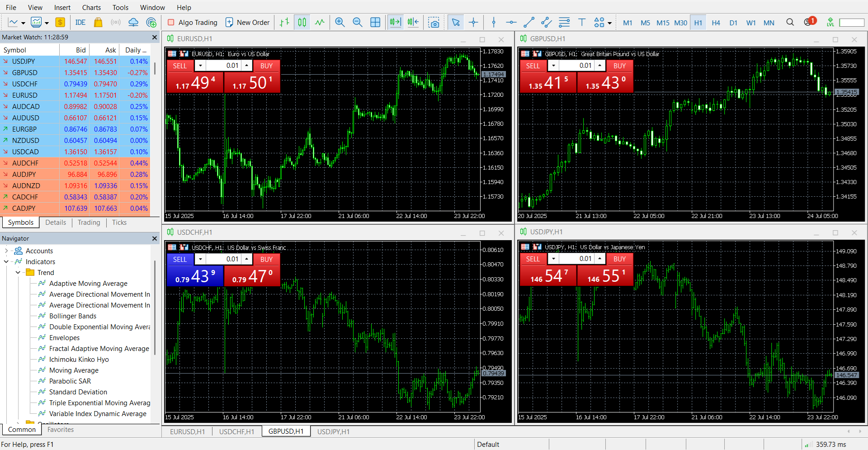
Task: Switch to the USDJPY,H1 chart tab
Action: [333, 431]
